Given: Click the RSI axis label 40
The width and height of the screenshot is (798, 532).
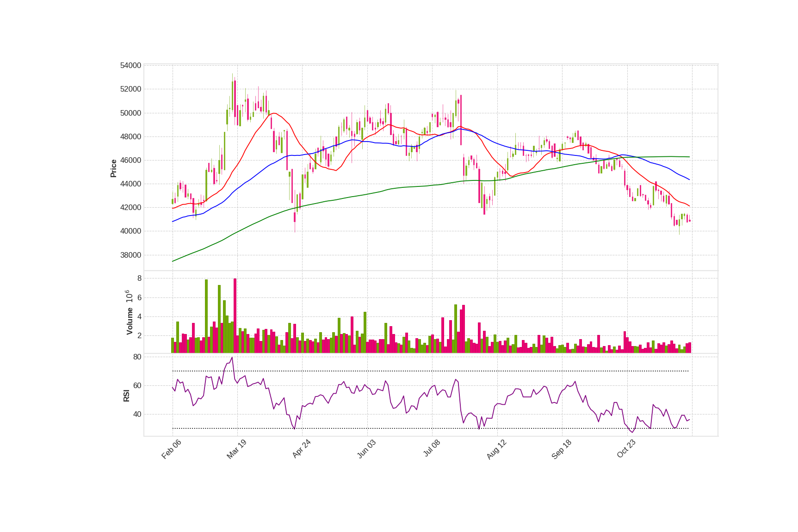Looking at the screenshot, I should tap(137, 414).
